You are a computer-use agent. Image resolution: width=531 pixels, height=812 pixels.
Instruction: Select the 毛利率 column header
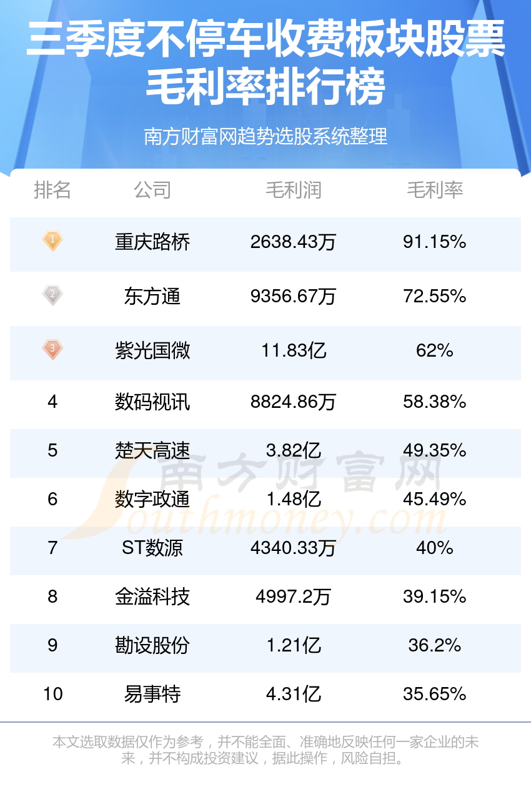point(435,190)
